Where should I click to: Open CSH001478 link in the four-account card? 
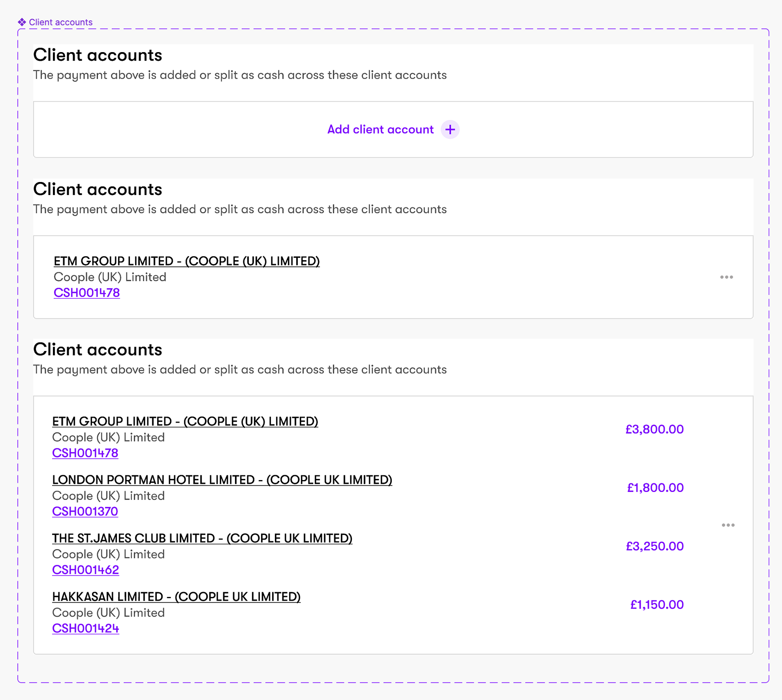pyautogui.click(x=85, y=453)
